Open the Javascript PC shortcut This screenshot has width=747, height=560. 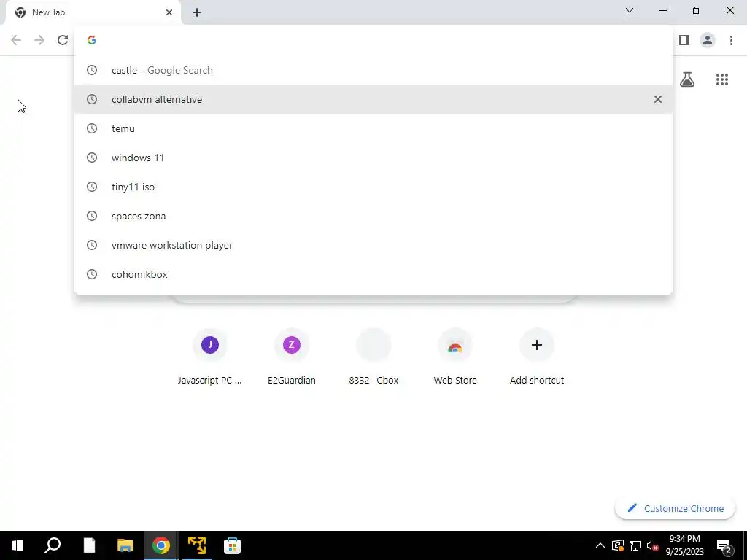(x=209, y=356)
